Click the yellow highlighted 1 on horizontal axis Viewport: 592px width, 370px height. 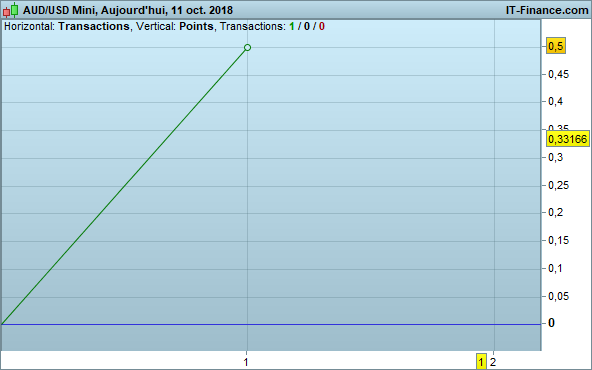[x=481, y=362]
